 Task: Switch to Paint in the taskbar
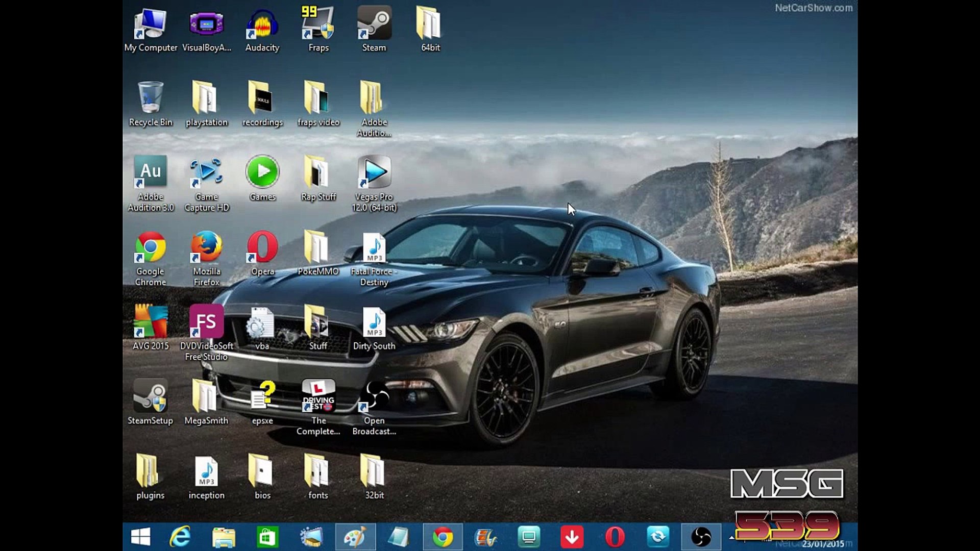pyautogui.click(x=355, y=537)
